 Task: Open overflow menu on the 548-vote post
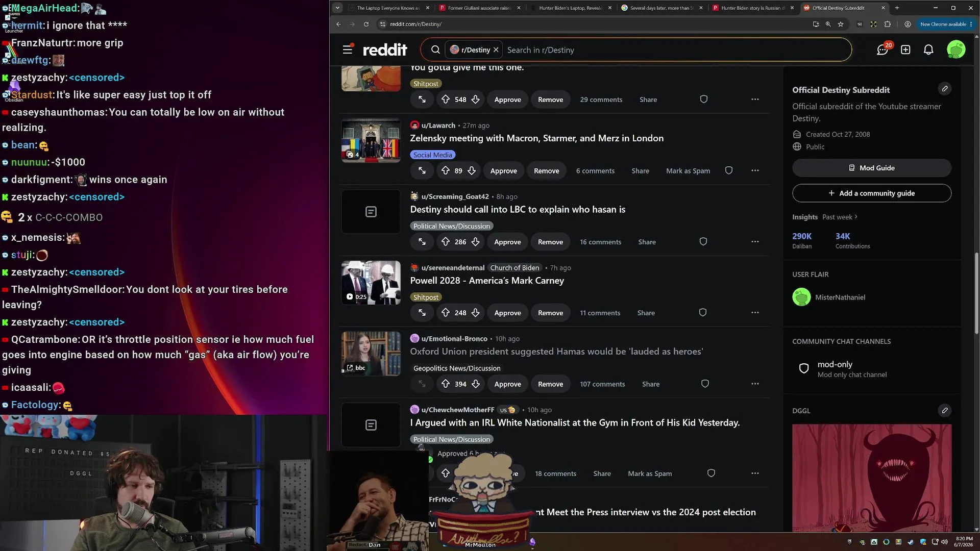[755, 99]
